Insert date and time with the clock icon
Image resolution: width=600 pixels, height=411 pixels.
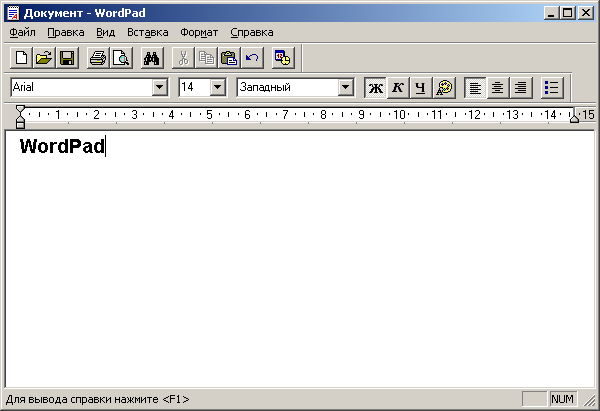point(283,58)
